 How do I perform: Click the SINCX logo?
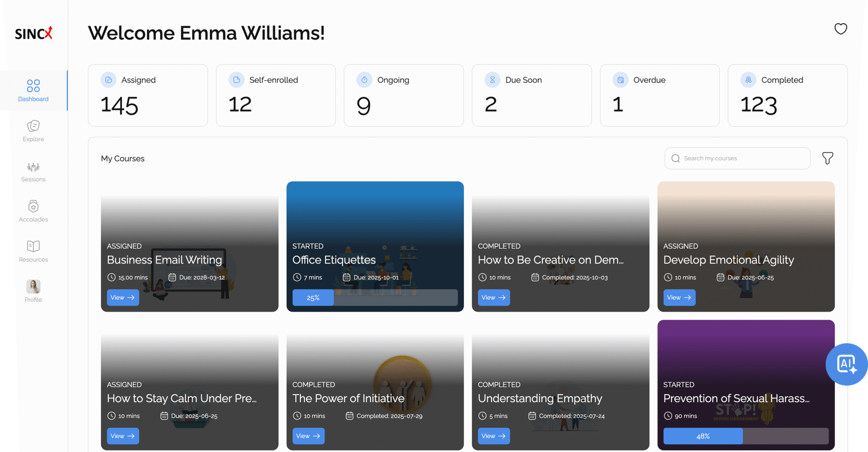[x=34, y=34]
